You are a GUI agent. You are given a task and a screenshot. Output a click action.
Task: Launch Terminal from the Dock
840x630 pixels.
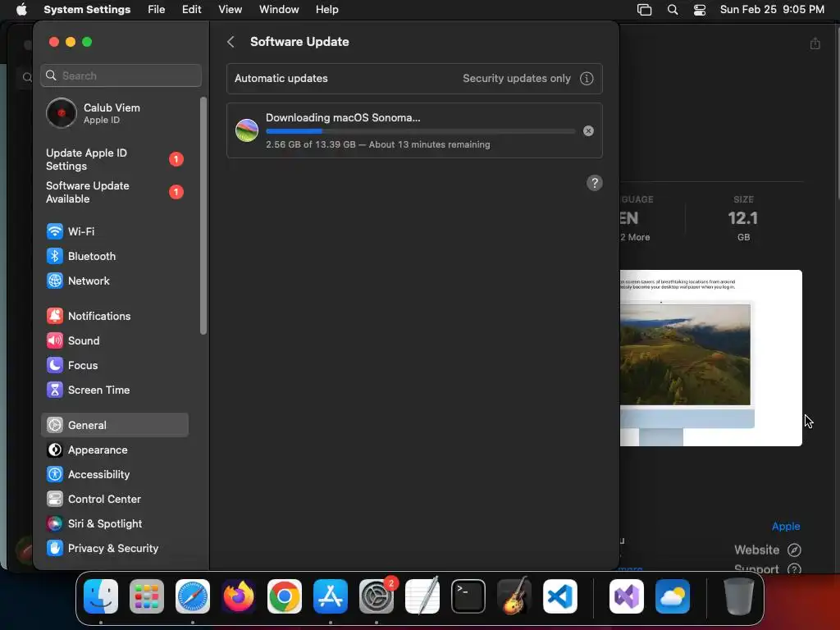(x=468, y=596)
